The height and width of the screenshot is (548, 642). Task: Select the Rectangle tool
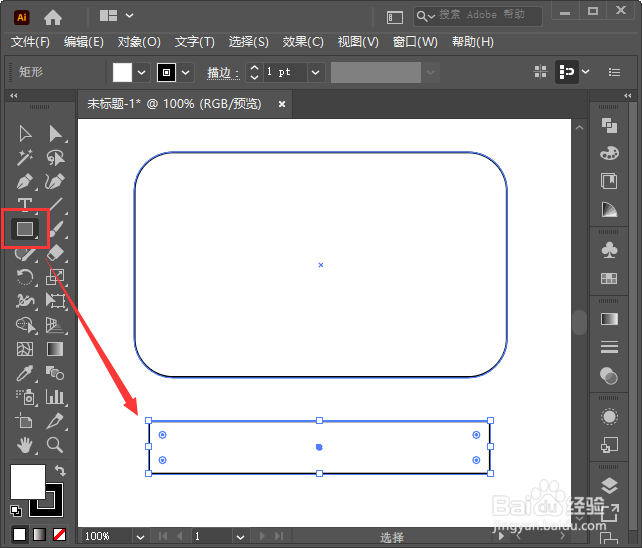(x=25, y=229)
